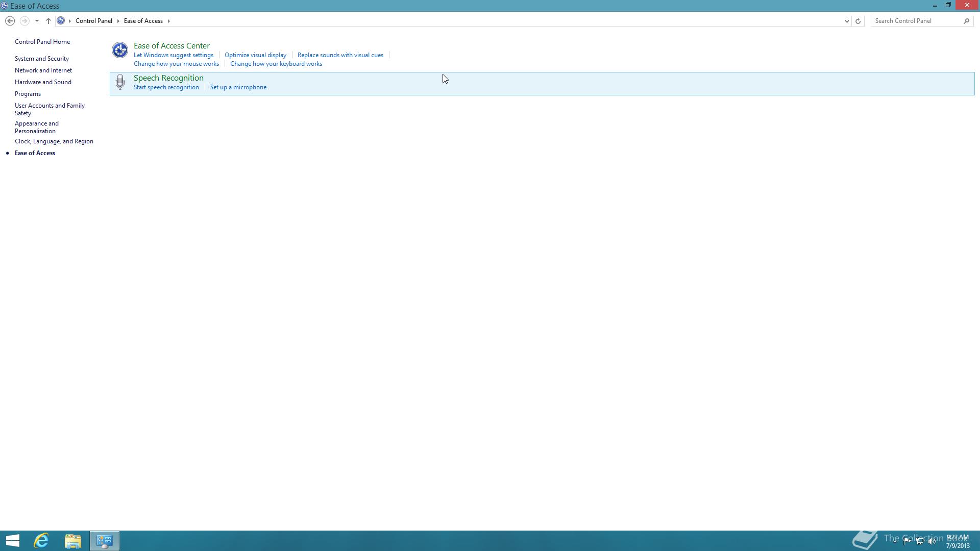Select Control Panel in the breadcrumb

(94, 21)
